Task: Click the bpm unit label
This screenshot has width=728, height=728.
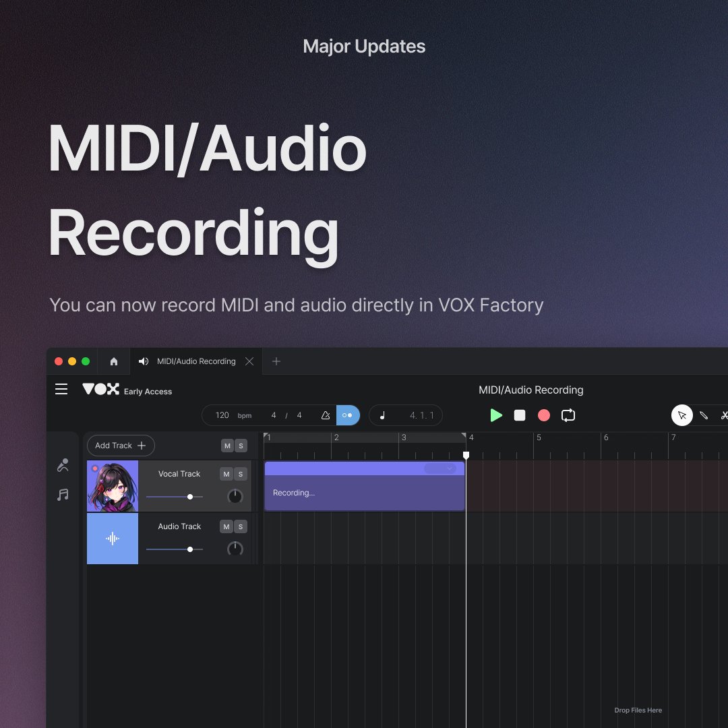Action: point(245,415)
